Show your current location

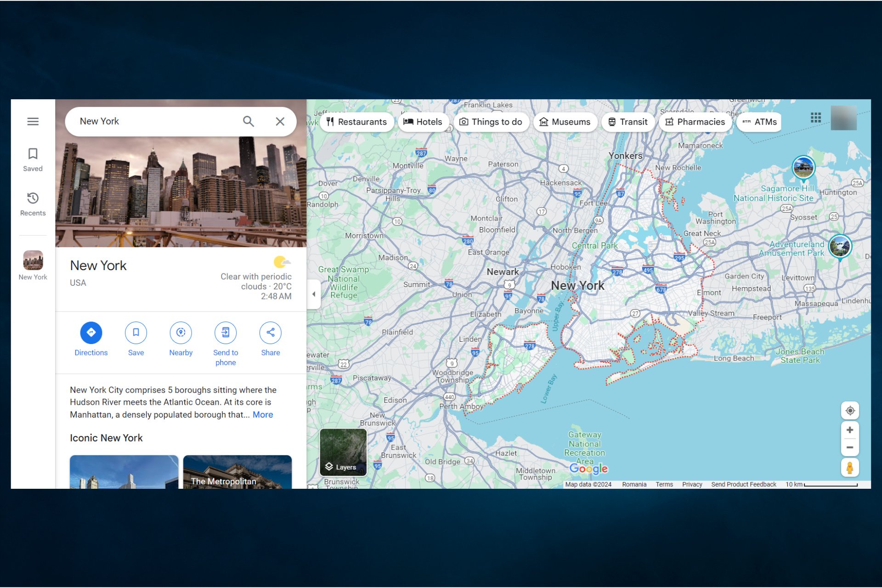[850, 411]
